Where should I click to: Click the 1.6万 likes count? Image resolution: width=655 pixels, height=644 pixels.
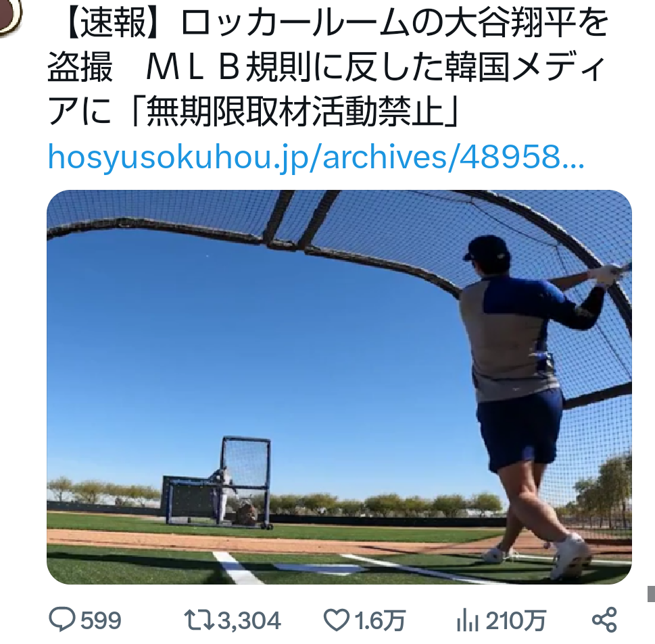point(380,620)
